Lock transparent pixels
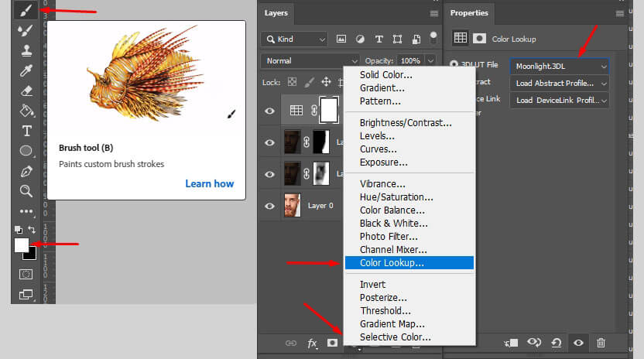Viewport: 644px width, 359px height. pyautogui.click(x=292, y=82)
